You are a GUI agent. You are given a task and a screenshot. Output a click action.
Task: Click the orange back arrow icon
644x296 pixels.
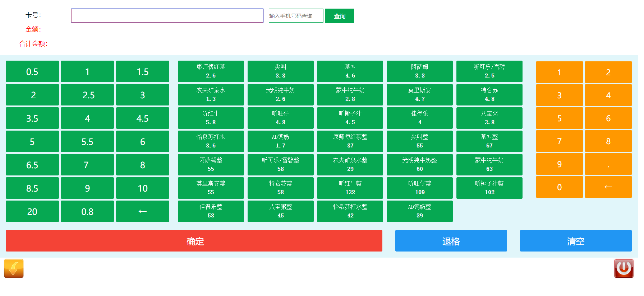pos(14,268)
